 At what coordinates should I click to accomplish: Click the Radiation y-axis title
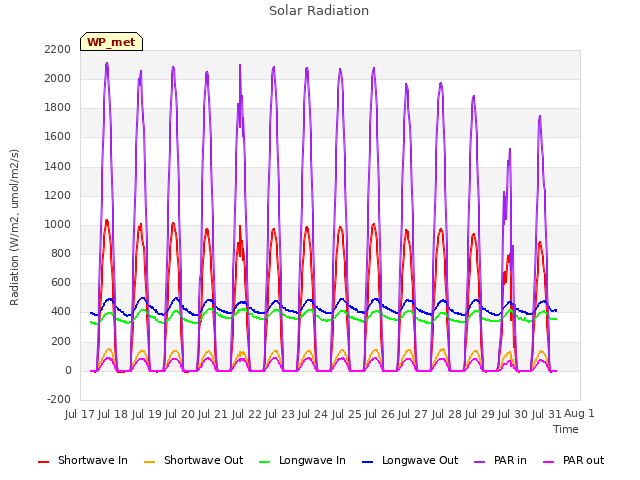pyautogui.click(x=14, y=227)
